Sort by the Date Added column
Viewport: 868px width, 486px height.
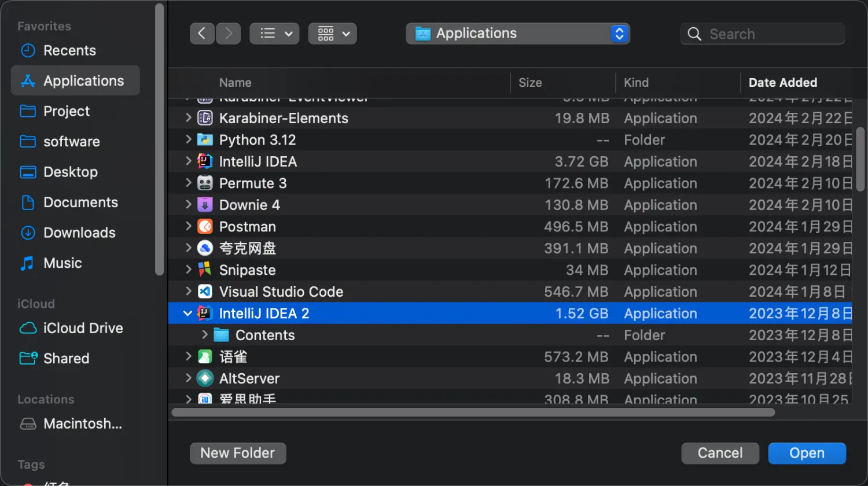[x=783, y=83]
